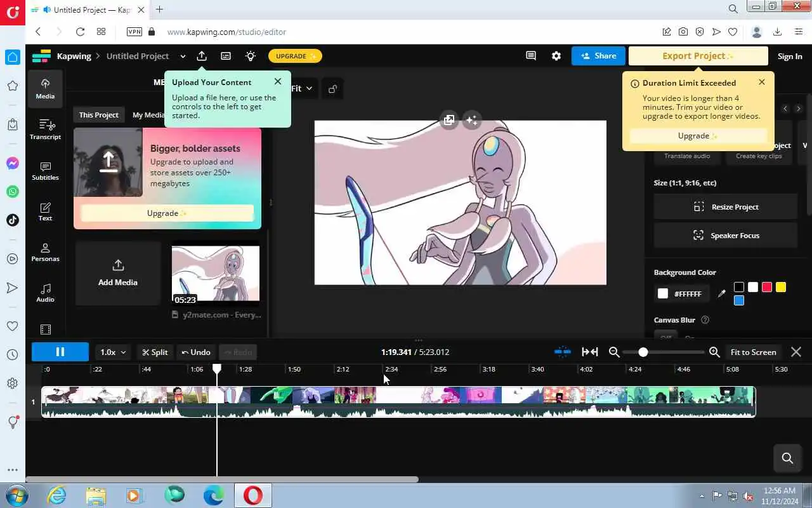
Task: Open the Personas panel
Action: pos(45,251)
